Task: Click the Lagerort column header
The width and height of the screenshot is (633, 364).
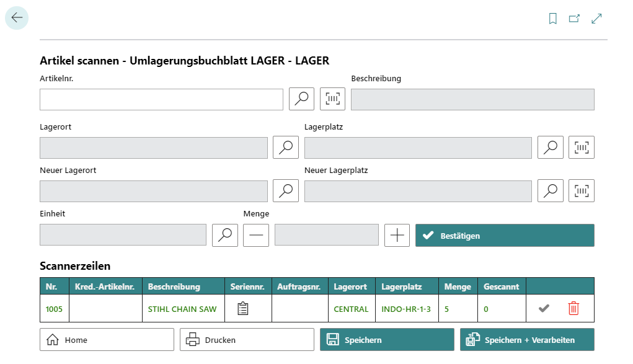Action: point(352,286)
